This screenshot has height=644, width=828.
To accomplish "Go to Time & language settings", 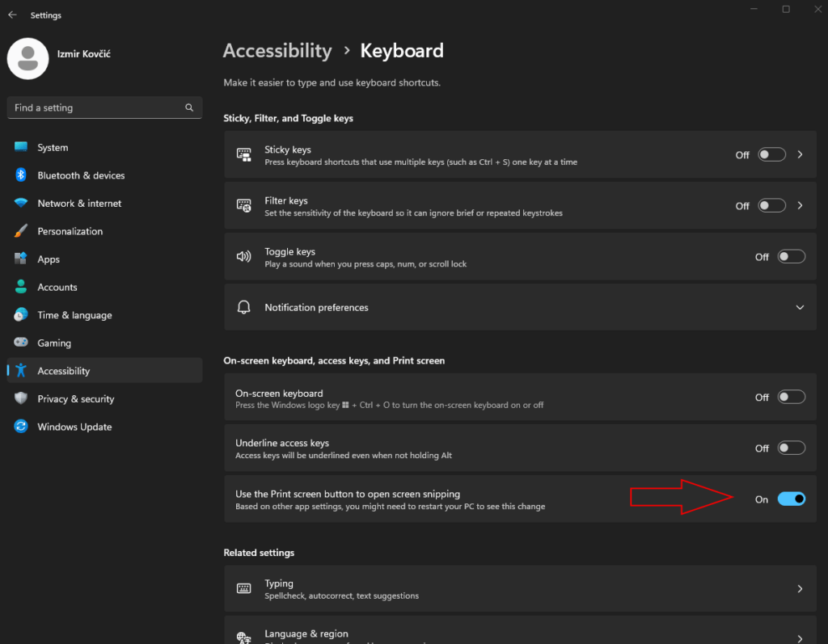I will pos(74,315).
